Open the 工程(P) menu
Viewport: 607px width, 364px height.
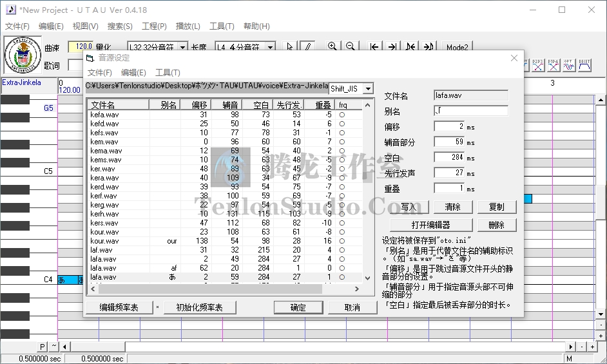point(154,26)
